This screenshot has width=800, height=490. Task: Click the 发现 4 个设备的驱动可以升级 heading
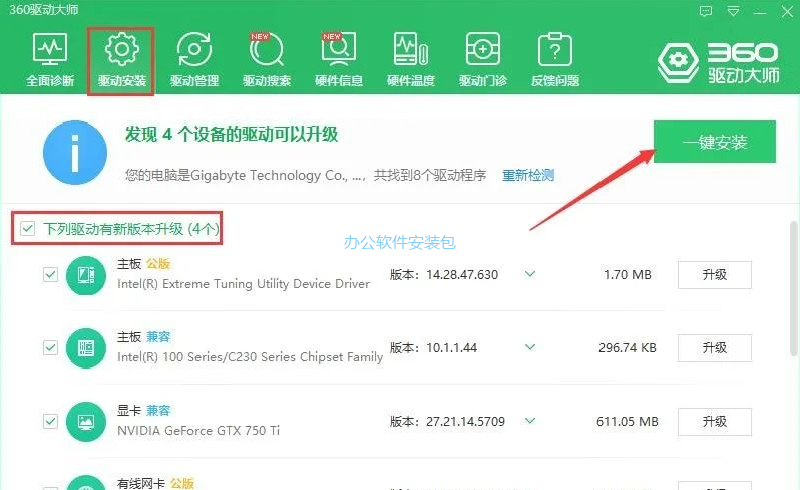click(x=232, y=135)
